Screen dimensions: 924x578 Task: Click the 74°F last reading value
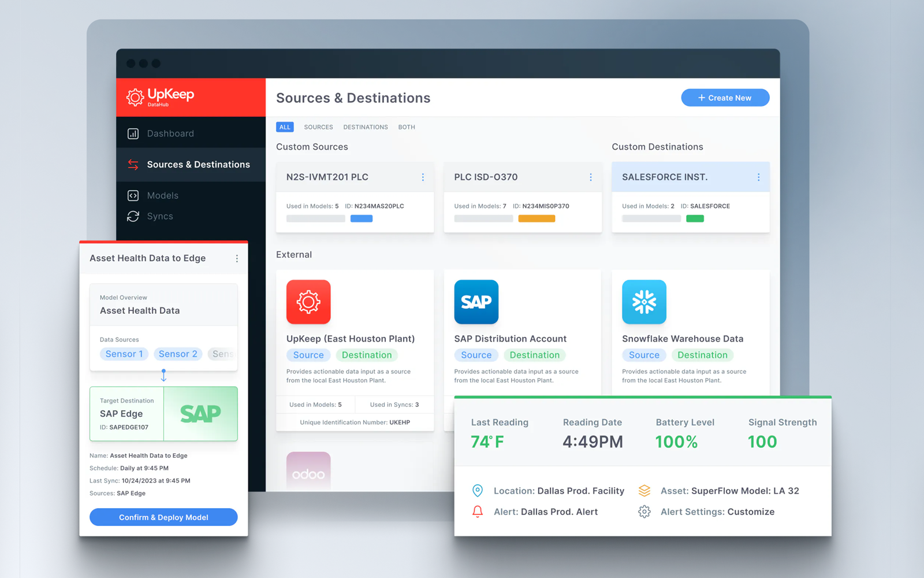click(487, 442)
